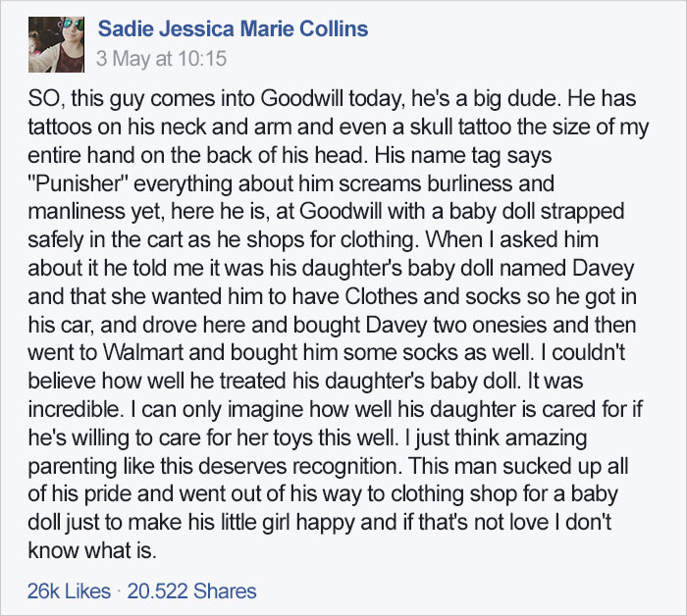Click the word "Punisher" in the post
687x616 pixels.
click(x=78, y=183)
